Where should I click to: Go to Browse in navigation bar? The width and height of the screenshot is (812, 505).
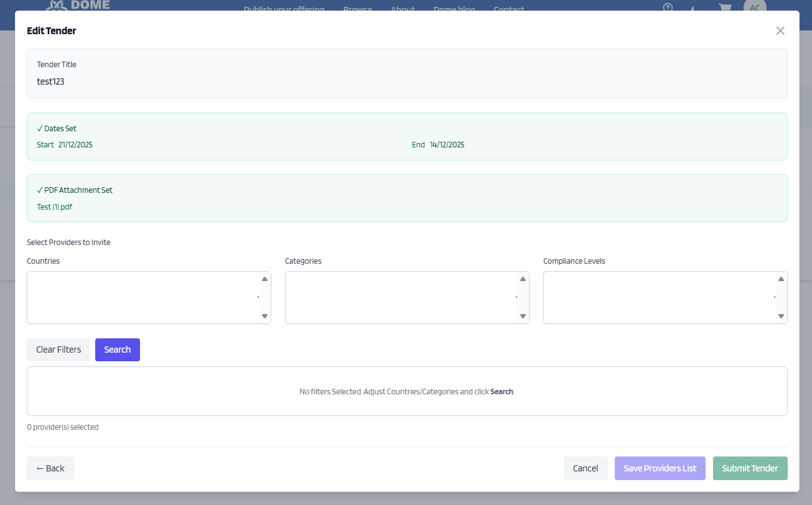[x=357, y=9]
